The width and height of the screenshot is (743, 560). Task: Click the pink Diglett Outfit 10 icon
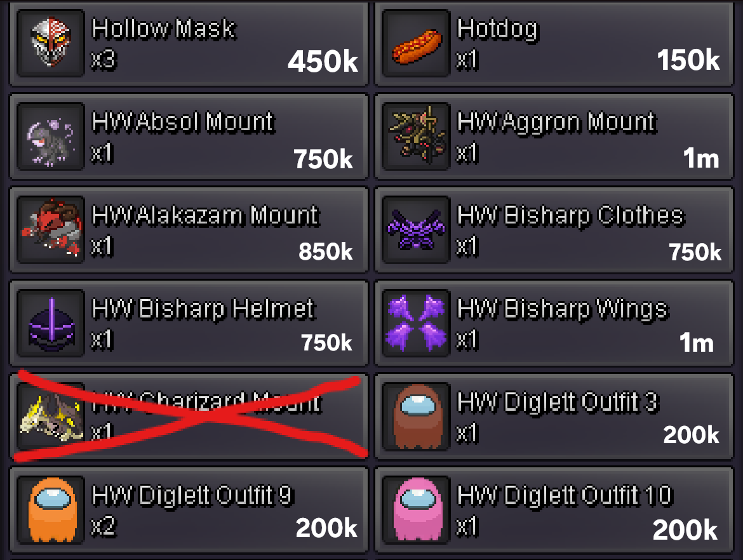coord(416,510)
